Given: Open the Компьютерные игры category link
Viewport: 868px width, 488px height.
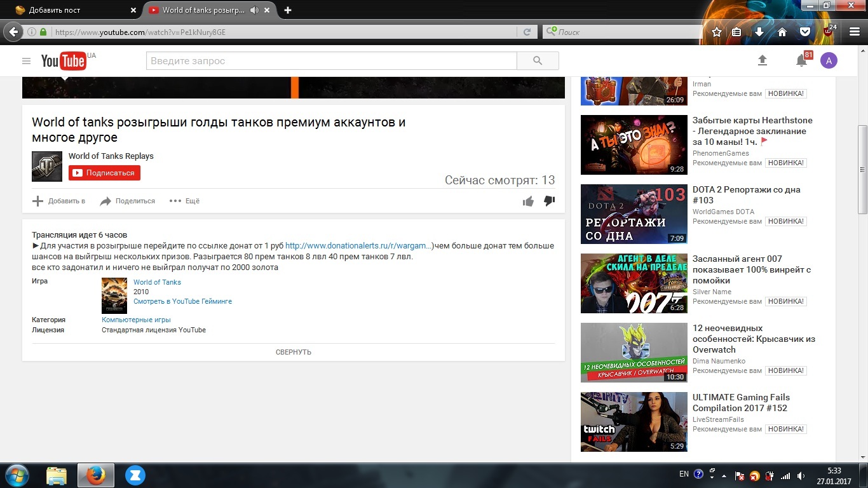Looking at the screenshot, I should [x=136, y=320].
